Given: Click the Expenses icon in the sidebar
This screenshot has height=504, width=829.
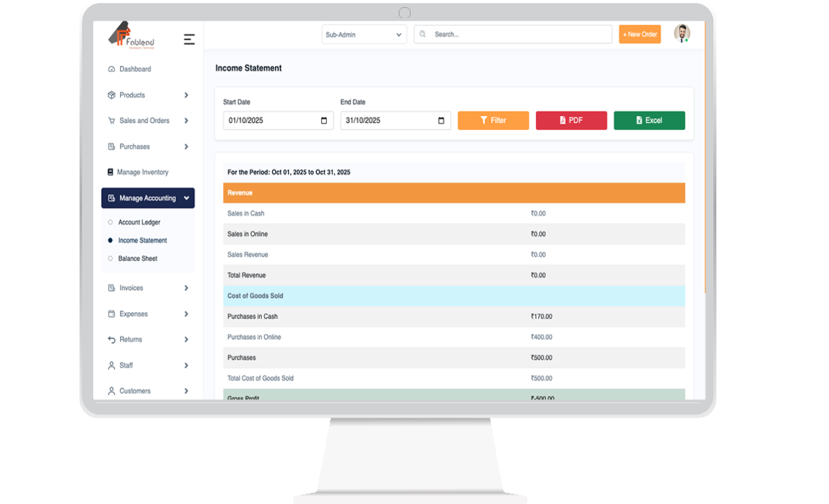Looking at the screenshot, I should tap(112, 313).
